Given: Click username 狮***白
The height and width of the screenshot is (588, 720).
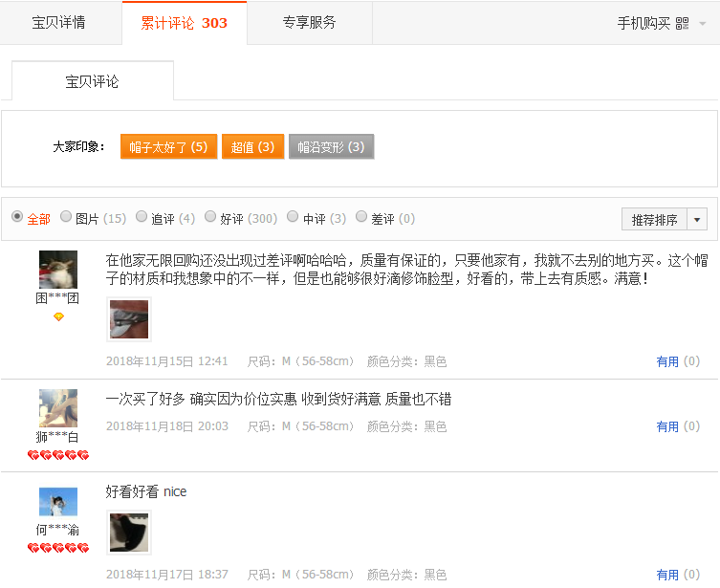Looking at the screenshot, I should click(58, 437).
